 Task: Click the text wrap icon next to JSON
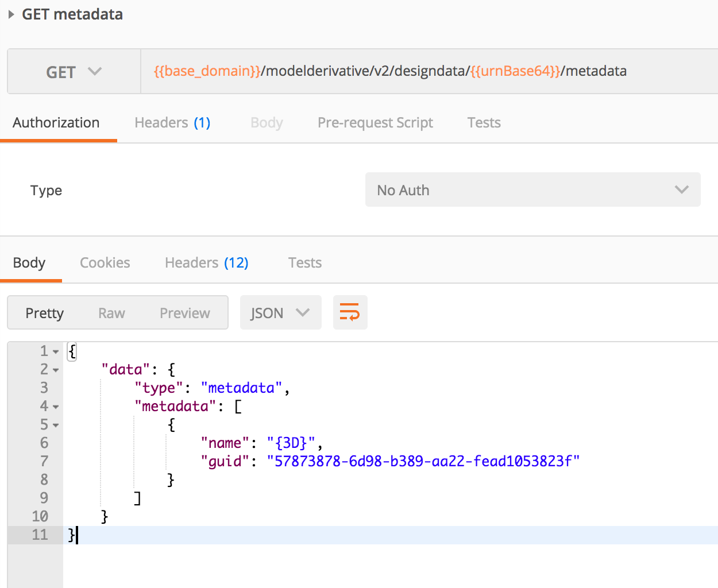(x=350, y=312)
